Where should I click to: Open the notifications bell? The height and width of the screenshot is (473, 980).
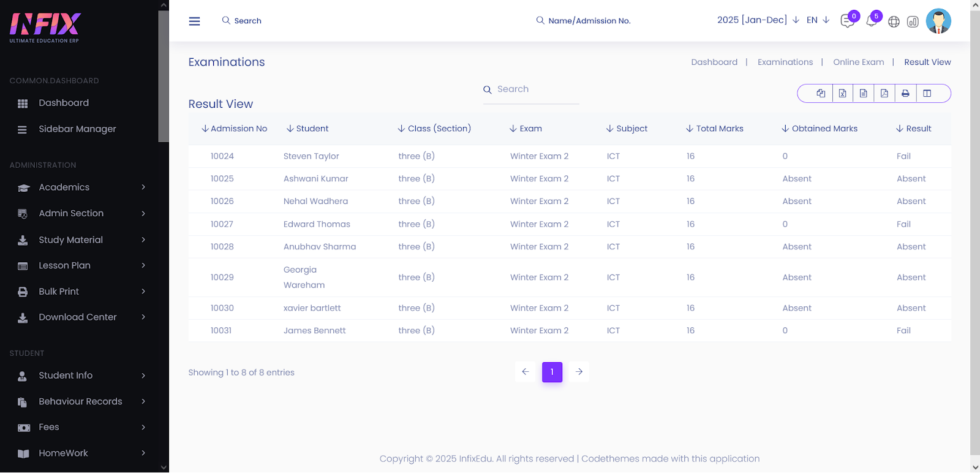click(x=871, y=21)
